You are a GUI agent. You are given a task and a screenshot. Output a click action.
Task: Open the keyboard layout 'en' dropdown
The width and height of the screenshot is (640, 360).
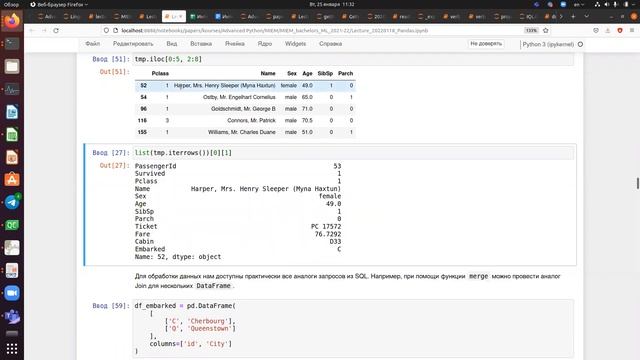click(579, 4)
